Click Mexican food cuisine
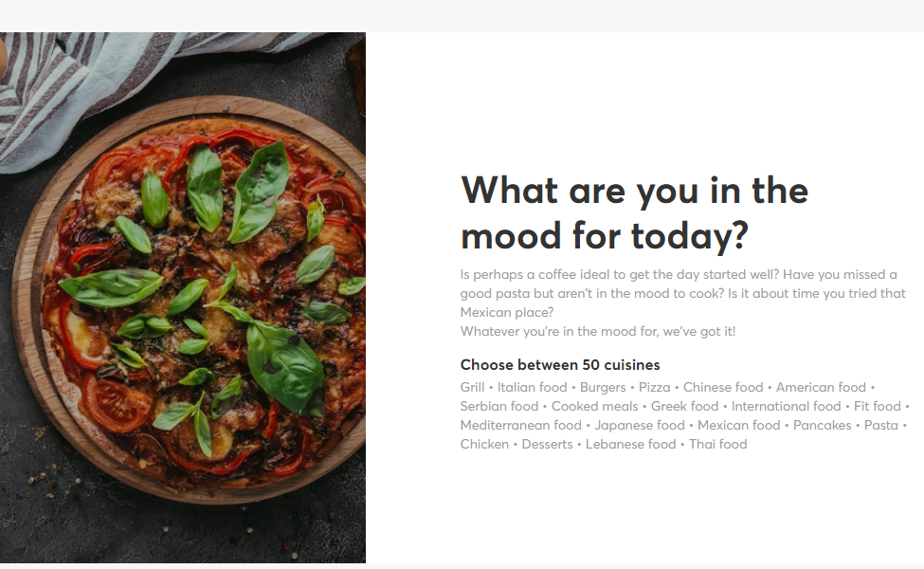 tap(738, 425)
